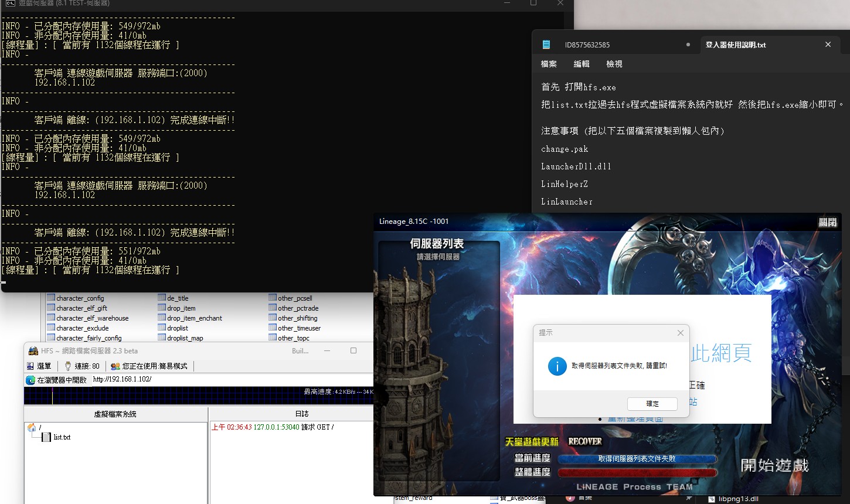The height and width of the screenshot is (504, 850).
Task: Click the red 整體進度 progress bar
Action: tap(637, 472)
